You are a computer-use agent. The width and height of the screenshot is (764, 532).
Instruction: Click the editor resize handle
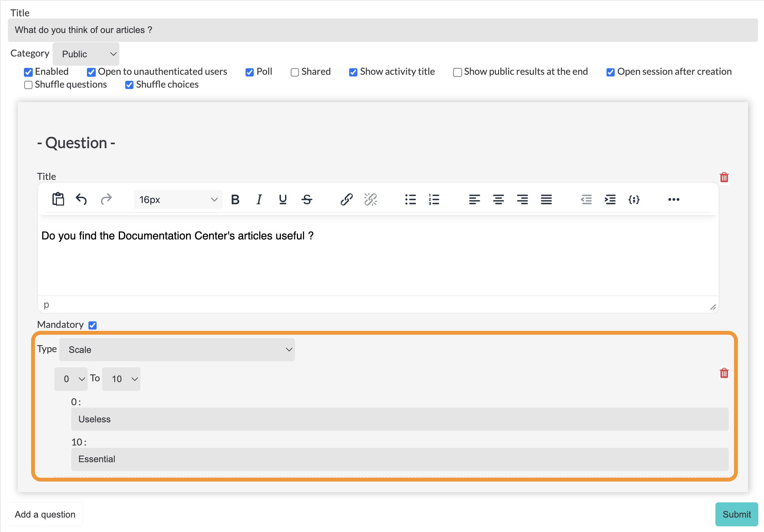[713, 307]
